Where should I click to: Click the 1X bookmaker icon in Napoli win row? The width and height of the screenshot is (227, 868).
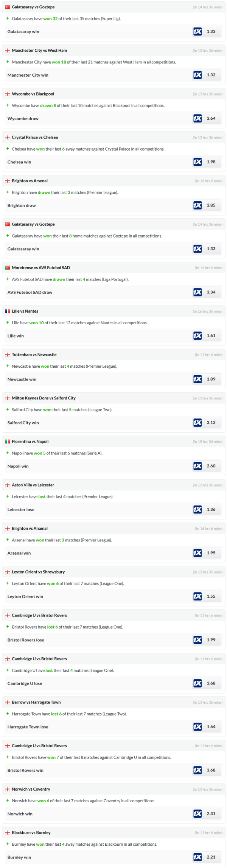click(197, 466)
